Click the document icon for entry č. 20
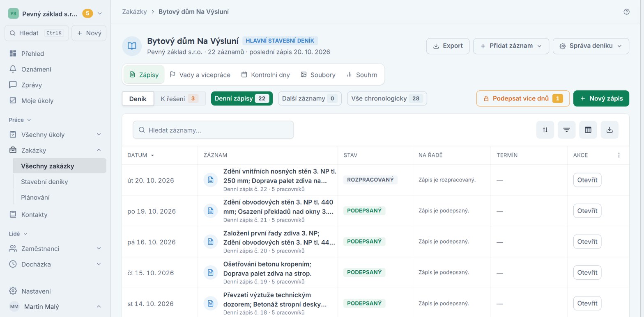This screenshot has width=644, height=317. pyautogui.click(x=211, y=242)
